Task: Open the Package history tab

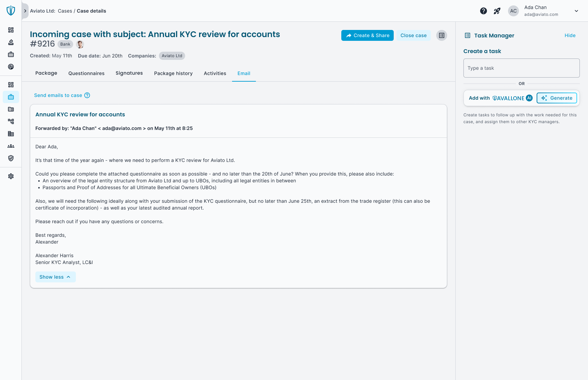Action: point(173,73)
